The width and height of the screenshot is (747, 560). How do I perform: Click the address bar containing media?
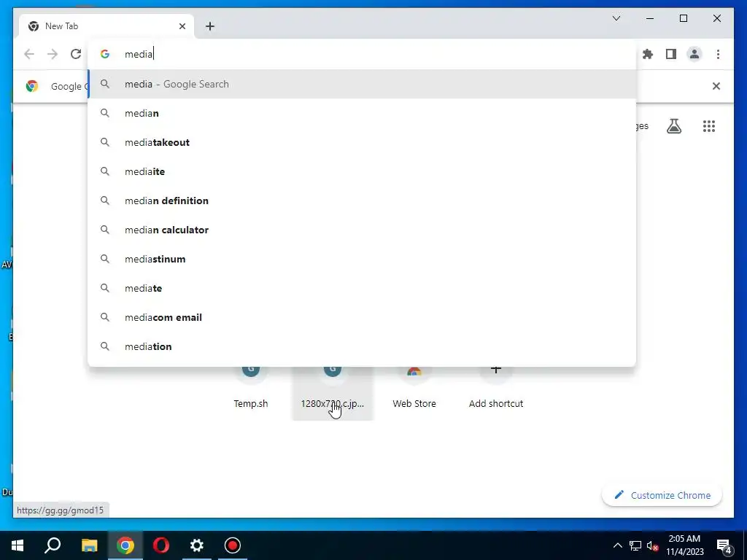[x=362, y=54]
